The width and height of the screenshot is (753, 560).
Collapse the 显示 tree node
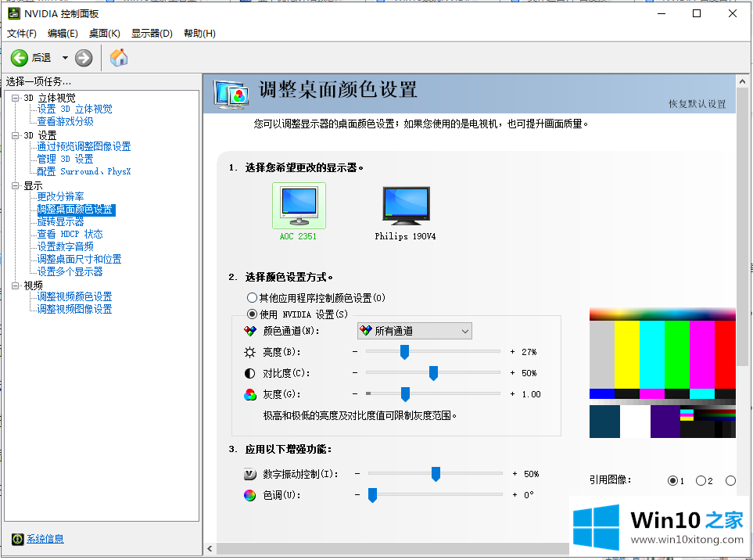(x=16, y=185)
